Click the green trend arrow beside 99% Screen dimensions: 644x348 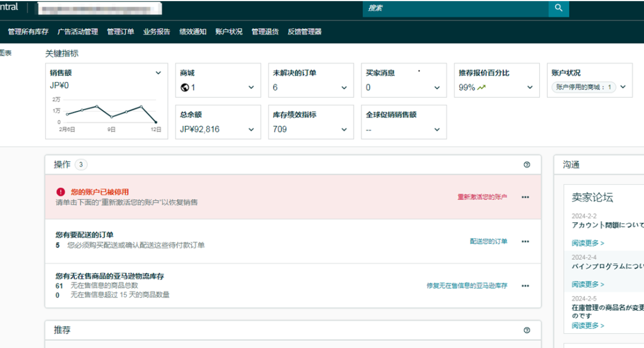[481, 87]
